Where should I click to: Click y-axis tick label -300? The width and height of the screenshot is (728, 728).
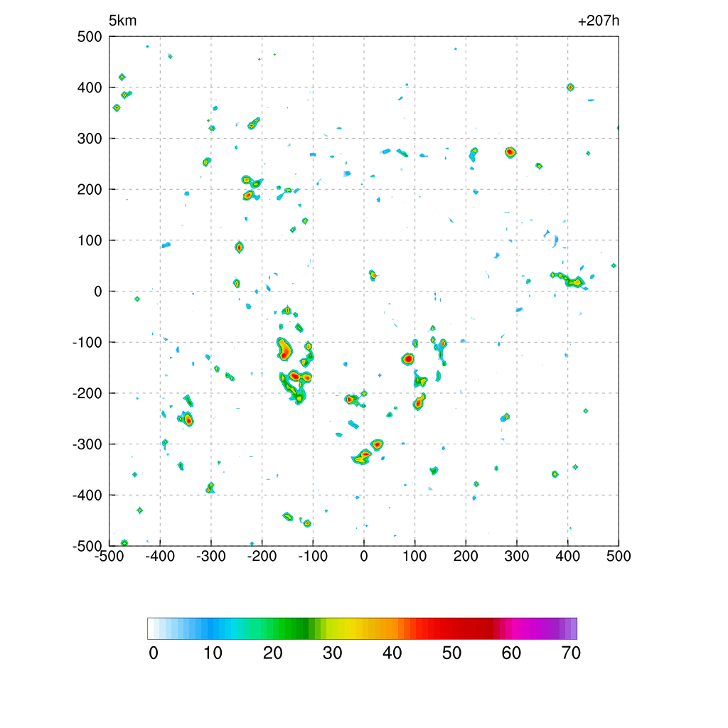pyautogui.click(x=87, y=444)
